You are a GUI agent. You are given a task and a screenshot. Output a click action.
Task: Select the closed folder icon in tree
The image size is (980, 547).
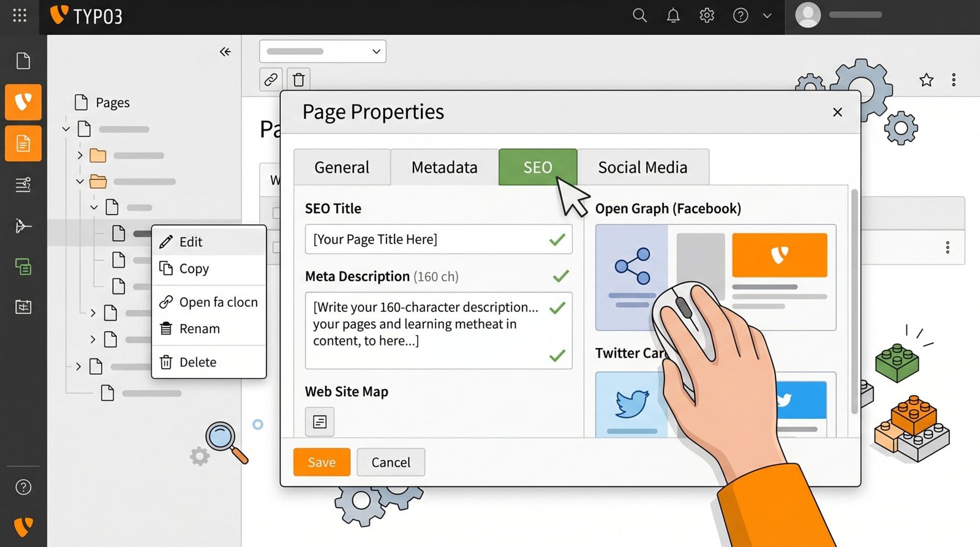click(98, 156)
